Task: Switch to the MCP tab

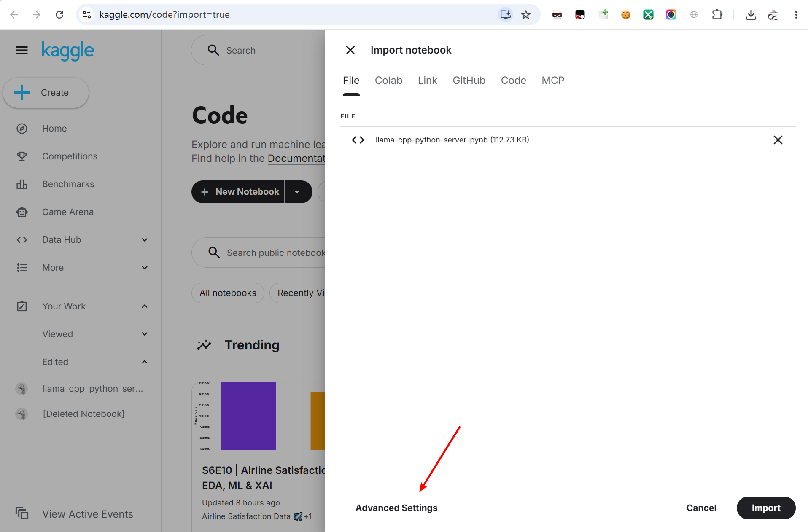Action: (553, 81)
